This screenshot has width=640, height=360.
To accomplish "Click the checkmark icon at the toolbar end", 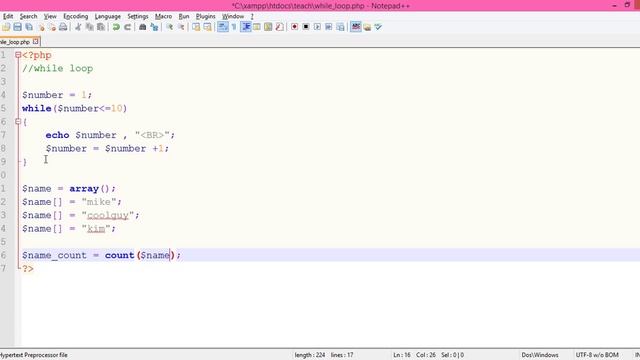I will 378,27.
